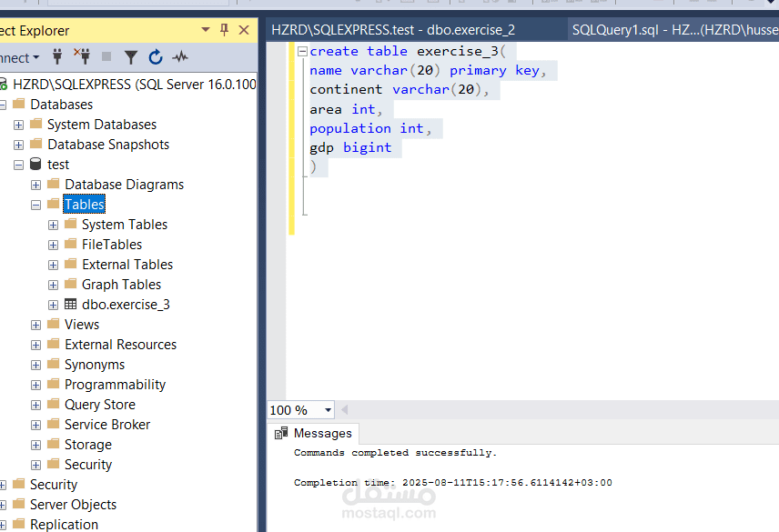This screenshot has width=779, height=532.
Task: Click the Connect Object Explorer plug icon
Action: tap(57, 57)
